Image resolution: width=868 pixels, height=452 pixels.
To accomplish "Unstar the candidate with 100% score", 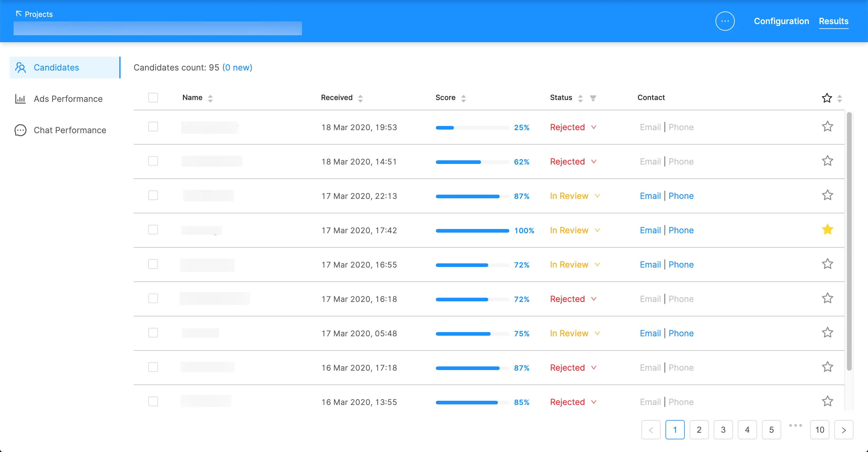I will (x=827, y=230).
